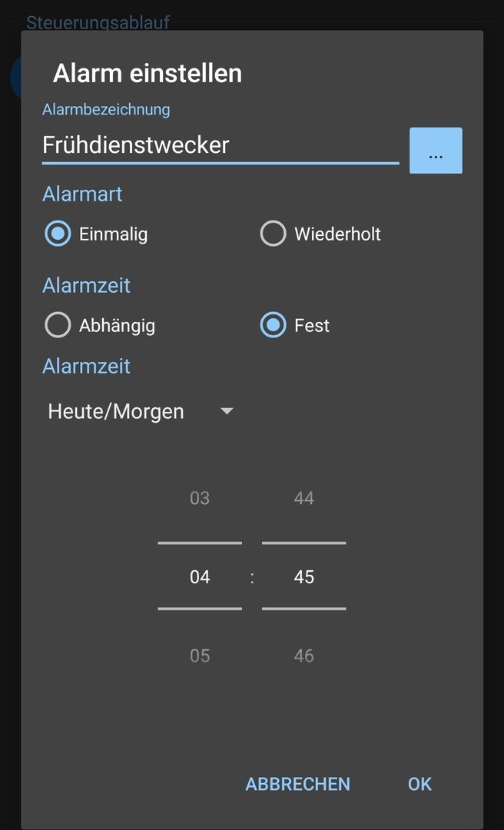Image resolution: width=504 pixels, height=830 pixels.
Task: Pick hour 05 in the time picker
Action: click(200, 656)
